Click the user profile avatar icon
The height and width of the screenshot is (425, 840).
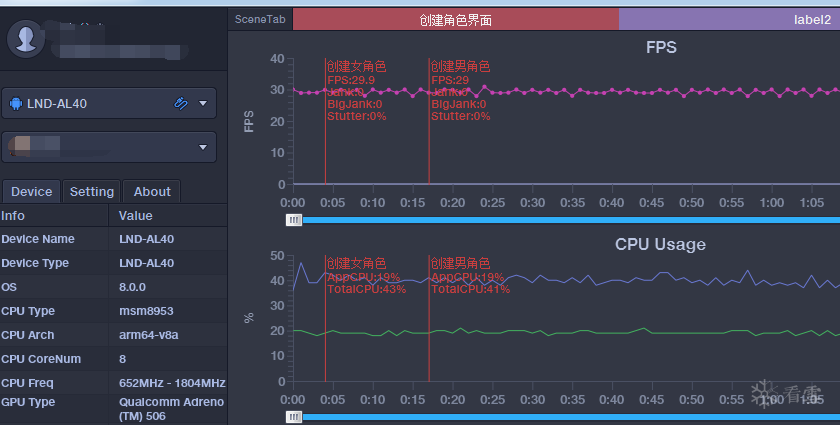coord(25,39)
